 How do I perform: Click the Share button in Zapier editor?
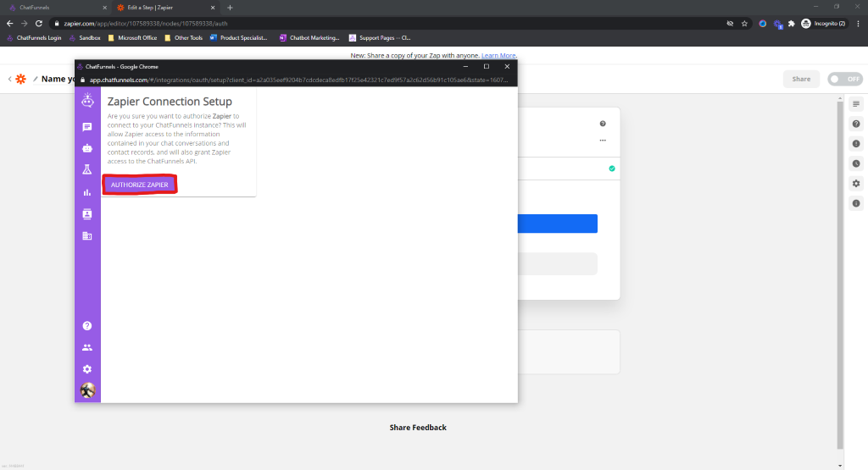[801, 79]
